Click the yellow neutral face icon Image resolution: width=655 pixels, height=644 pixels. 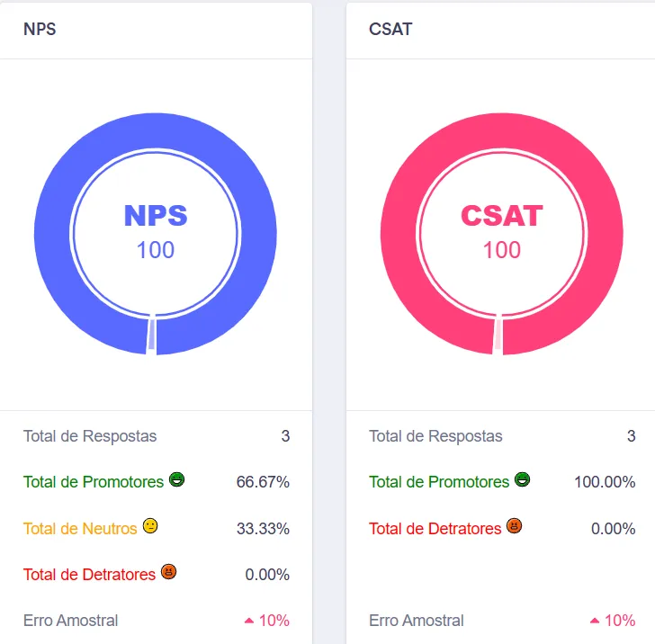pos(150,526)
